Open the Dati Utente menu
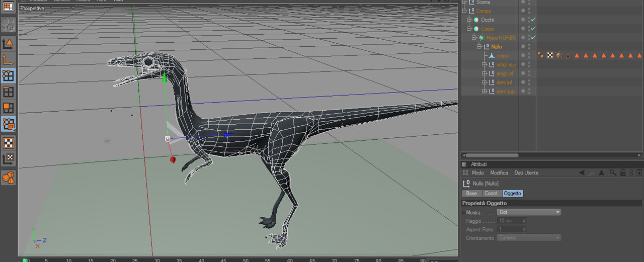The image size is (644, 262). coord(526,173)
